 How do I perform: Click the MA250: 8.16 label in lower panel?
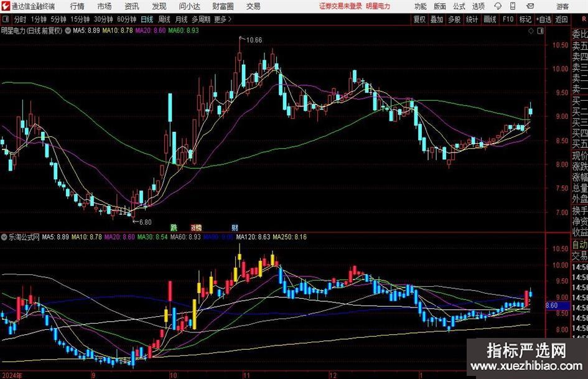[x=289, y=237]
